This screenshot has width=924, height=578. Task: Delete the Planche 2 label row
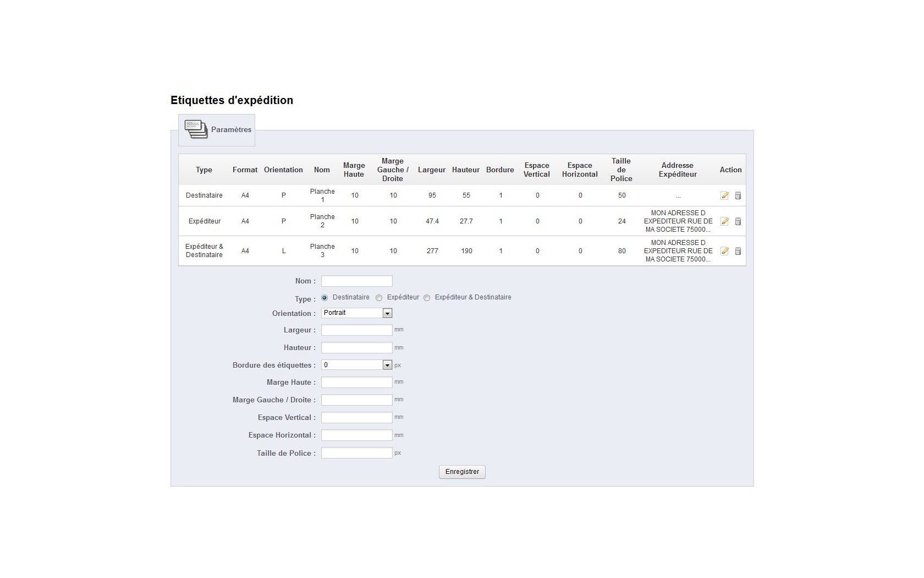pos(738,221)
